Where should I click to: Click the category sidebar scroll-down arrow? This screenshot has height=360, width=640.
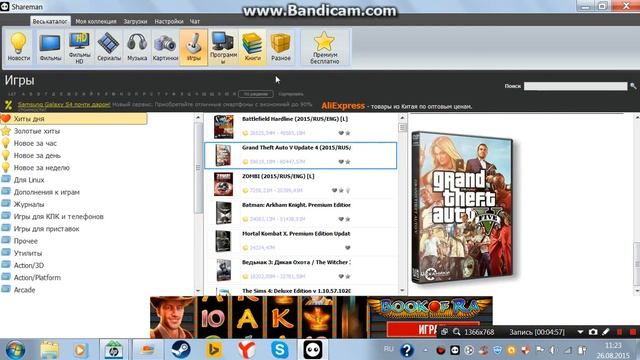pos(198,291)
